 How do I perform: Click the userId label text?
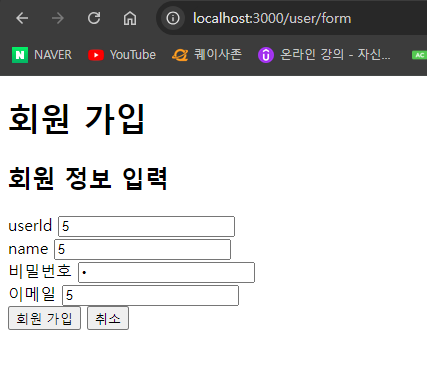point(30,226)
